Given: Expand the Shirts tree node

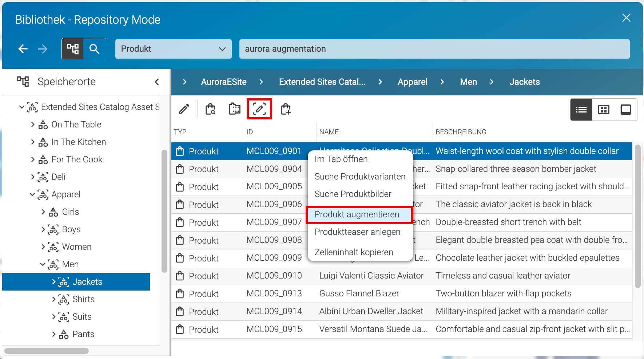Looking at the screenshot, I should tap(54, 299).
